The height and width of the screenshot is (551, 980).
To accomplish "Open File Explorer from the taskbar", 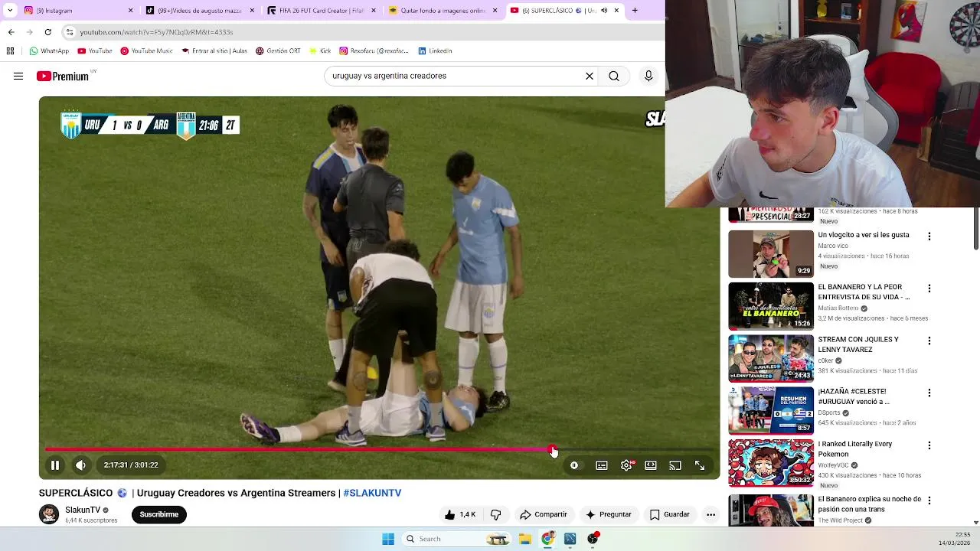I will 525,539.
